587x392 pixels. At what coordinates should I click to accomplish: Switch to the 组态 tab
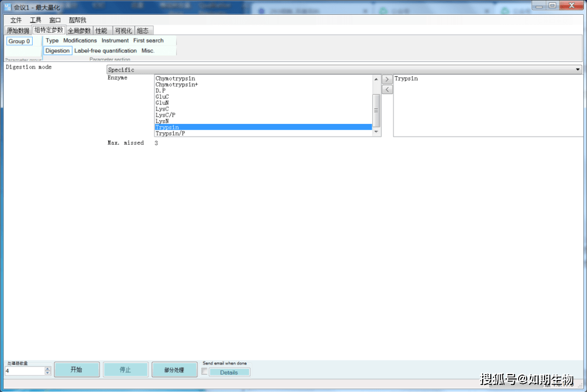tap(143, 30)
